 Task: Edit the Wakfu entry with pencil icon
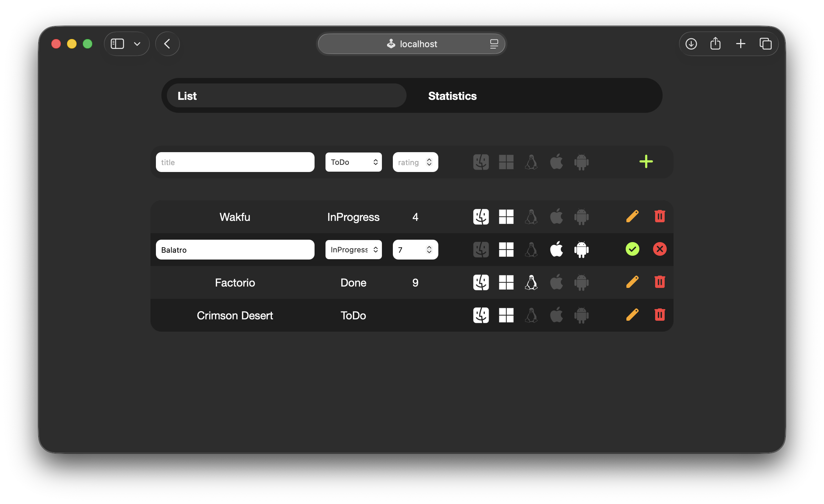pos(632,216)
